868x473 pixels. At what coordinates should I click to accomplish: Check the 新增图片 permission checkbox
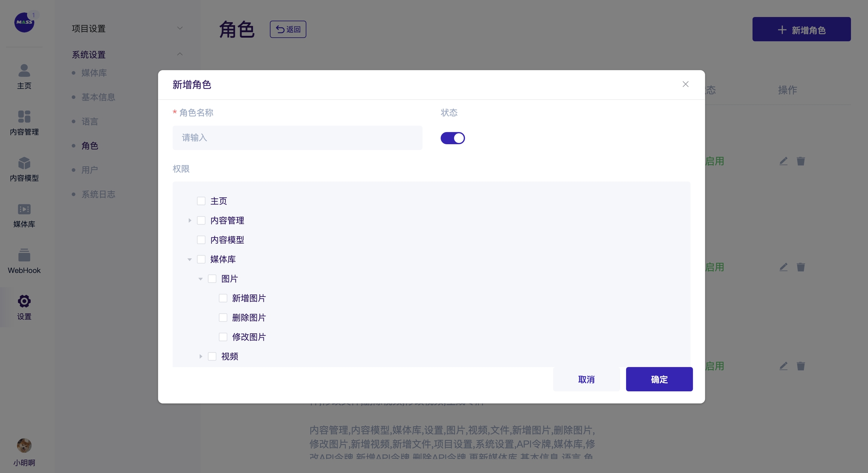223,298
